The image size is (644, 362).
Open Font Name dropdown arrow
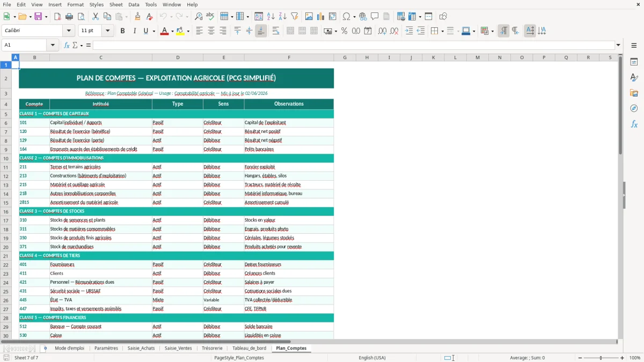click(68, 31)
